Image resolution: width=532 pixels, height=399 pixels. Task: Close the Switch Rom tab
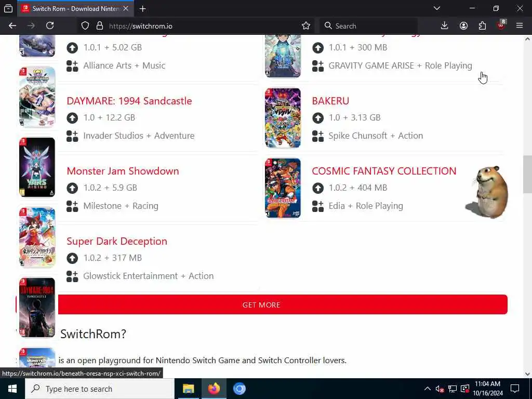tap(126, 8)
